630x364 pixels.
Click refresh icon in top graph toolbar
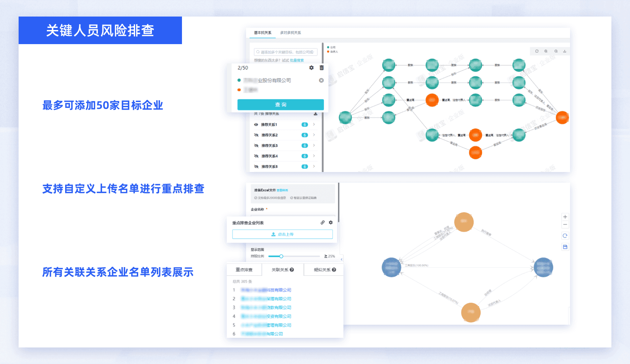[x=537, y=51]
